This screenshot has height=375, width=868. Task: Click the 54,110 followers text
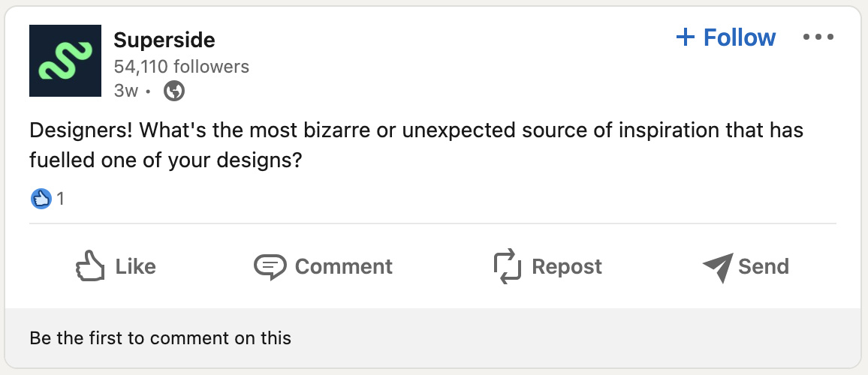point(182,67)
